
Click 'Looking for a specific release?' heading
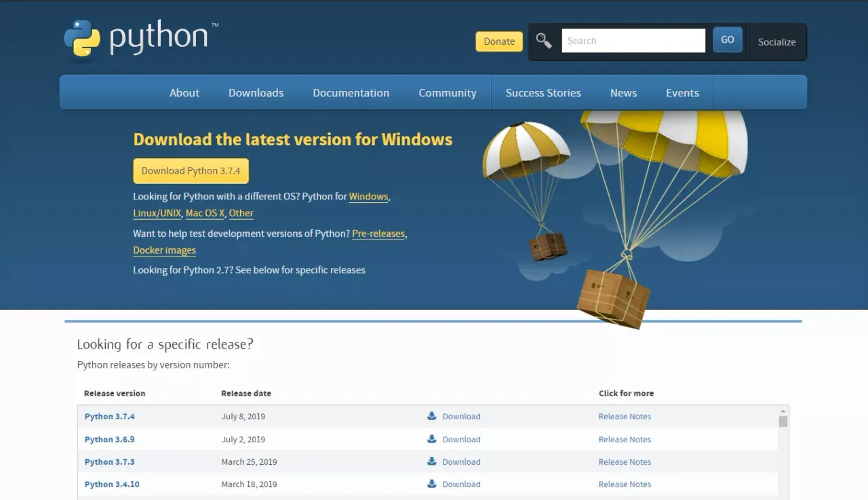(165, 344)
